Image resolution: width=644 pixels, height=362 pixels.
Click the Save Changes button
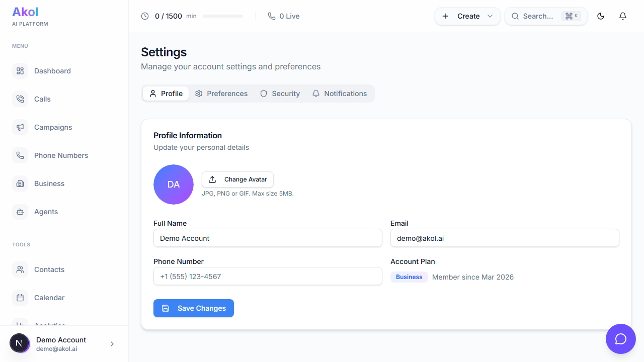click(194, 308)
